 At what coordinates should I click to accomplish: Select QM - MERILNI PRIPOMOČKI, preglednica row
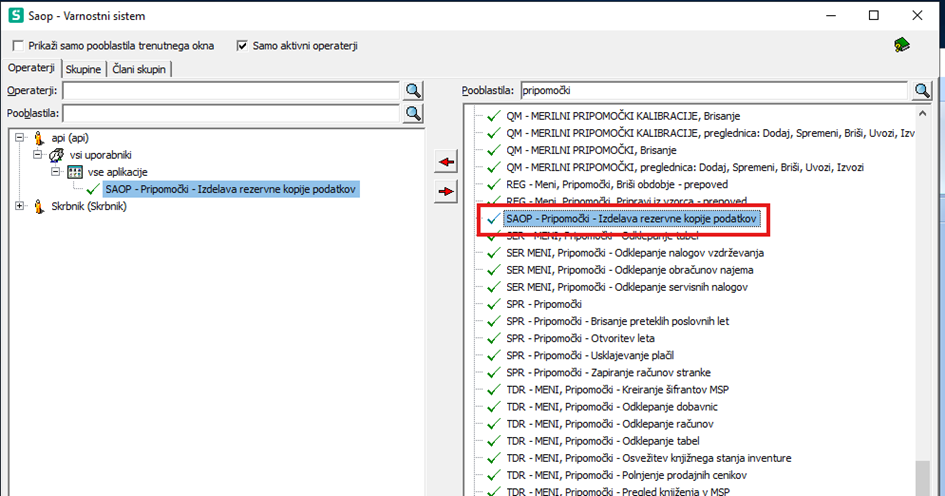[x=685, y=167]
